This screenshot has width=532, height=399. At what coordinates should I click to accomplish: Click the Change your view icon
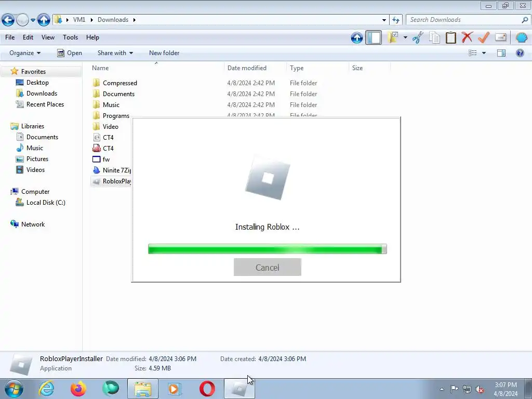(x=473, y=53)
